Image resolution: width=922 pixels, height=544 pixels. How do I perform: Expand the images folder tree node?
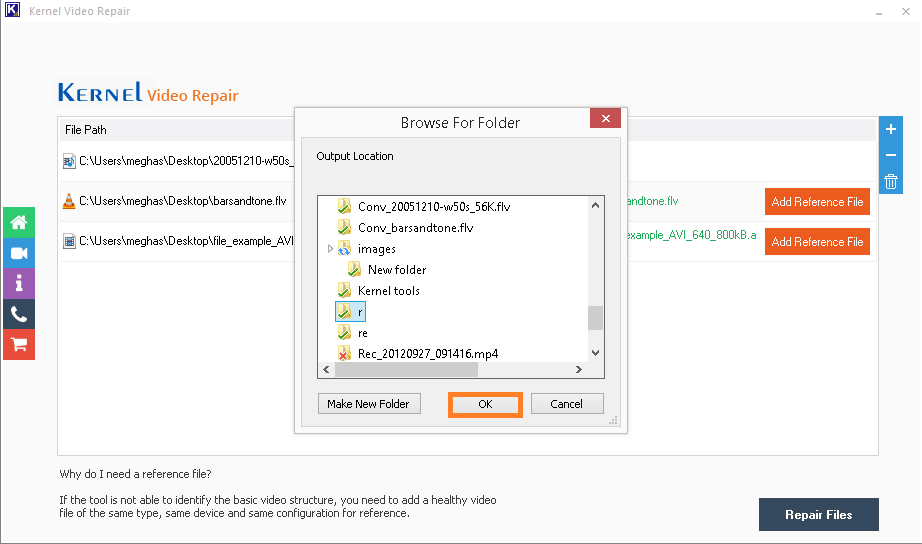coord(330,249)
